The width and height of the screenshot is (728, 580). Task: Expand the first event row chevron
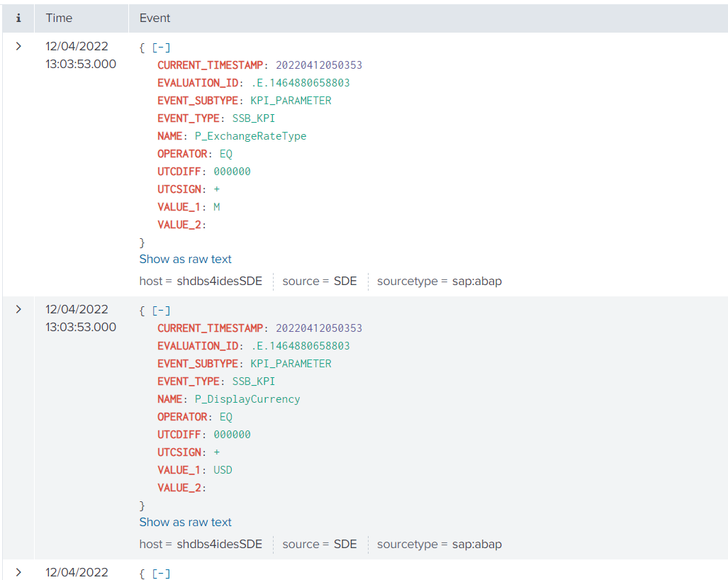point(18,46)
